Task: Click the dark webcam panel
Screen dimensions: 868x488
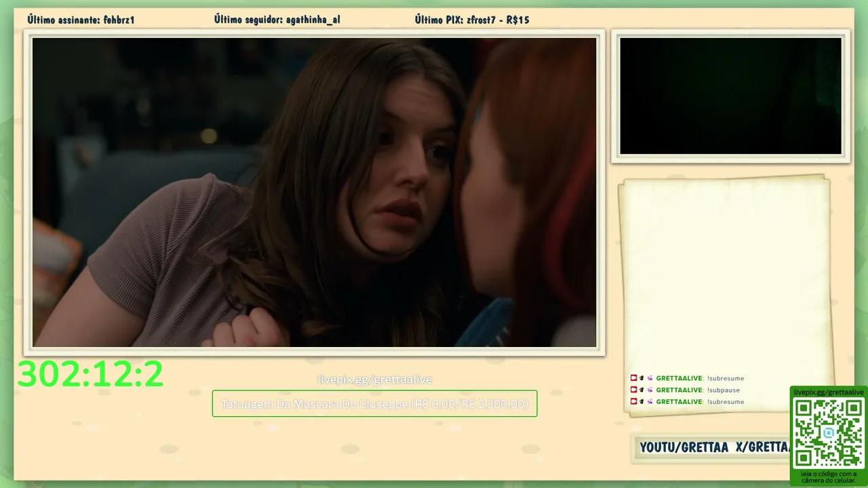Action: point(730,96)
